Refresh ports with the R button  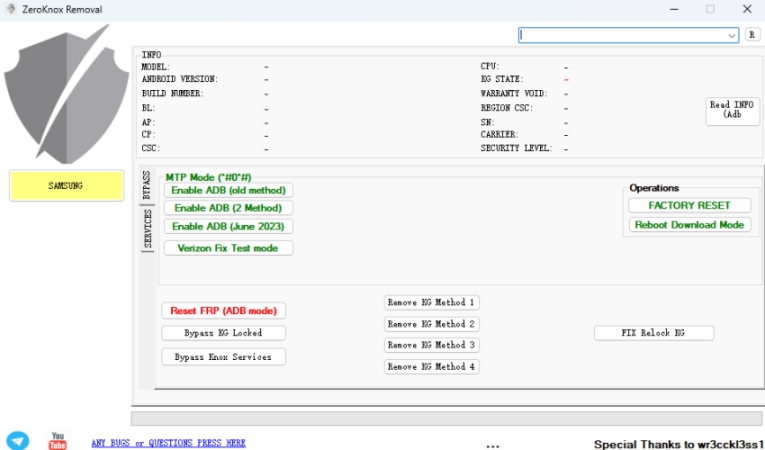coord(752,35)
